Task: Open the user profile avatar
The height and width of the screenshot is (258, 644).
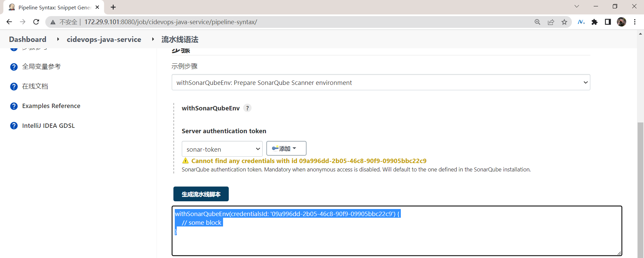Action: coord(622,22)
